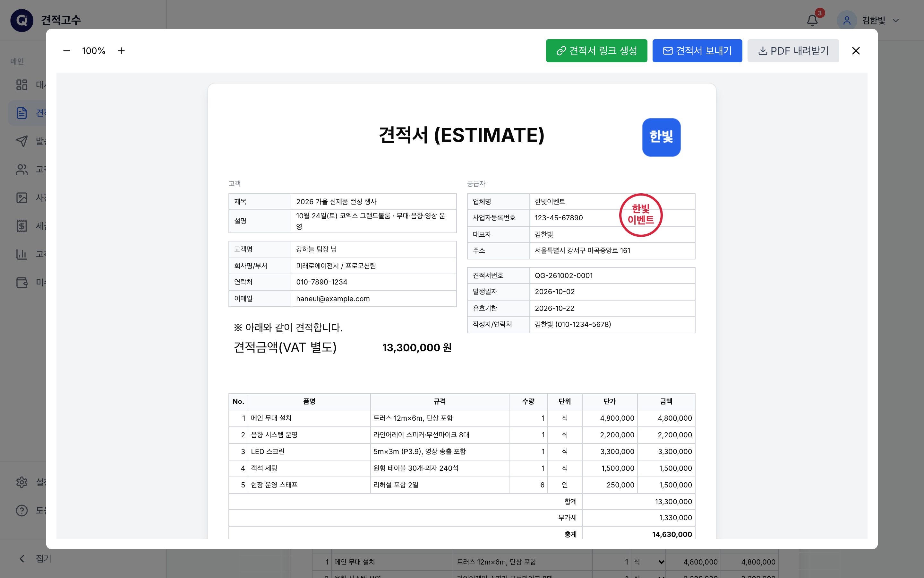The width and height of the screenshot is (924, 578).
Task: Open the image gallery sidebar icon
Action: (x=22, y=197)
